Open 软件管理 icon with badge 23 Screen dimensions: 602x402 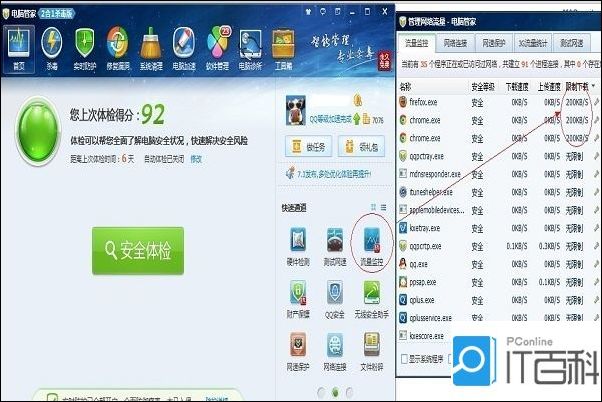[217, 49]
